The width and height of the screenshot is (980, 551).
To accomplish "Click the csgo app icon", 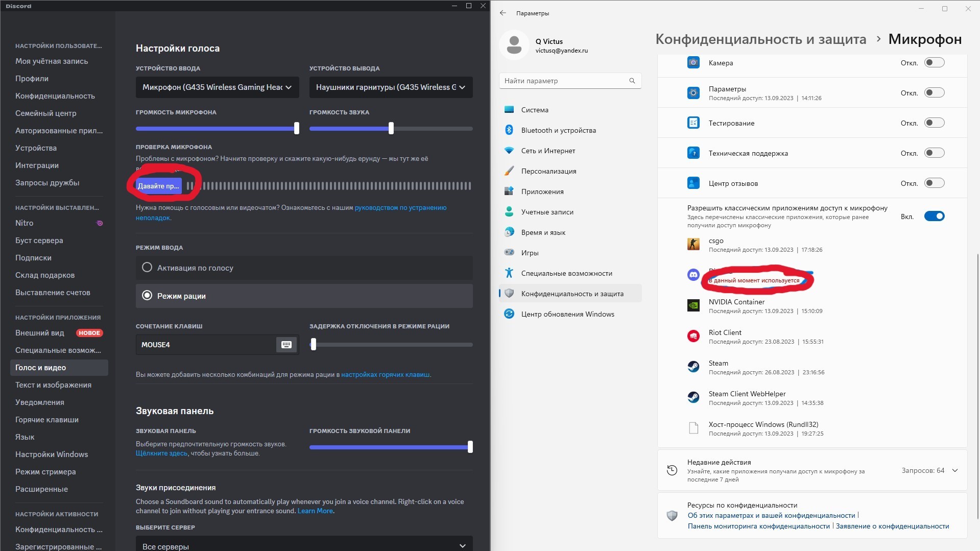I will [693, 245].
